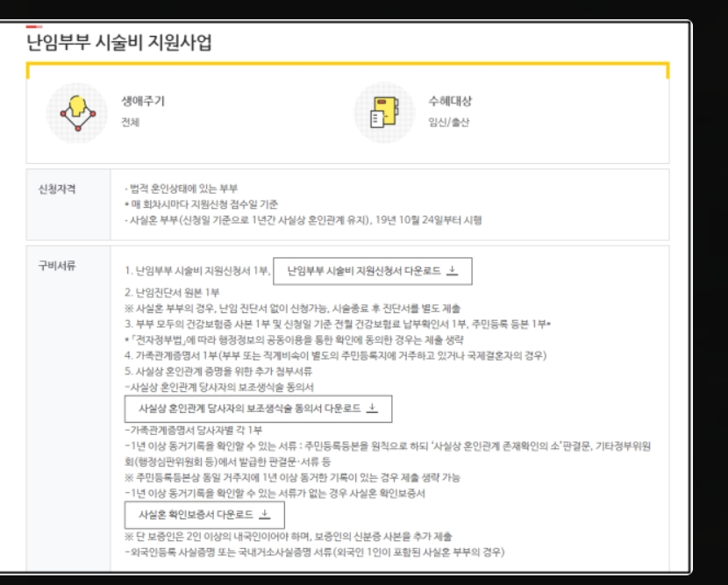
Task: Click the line 가족관계증명서 당사자별 각 1부
Action: click(x=193, y=430)
